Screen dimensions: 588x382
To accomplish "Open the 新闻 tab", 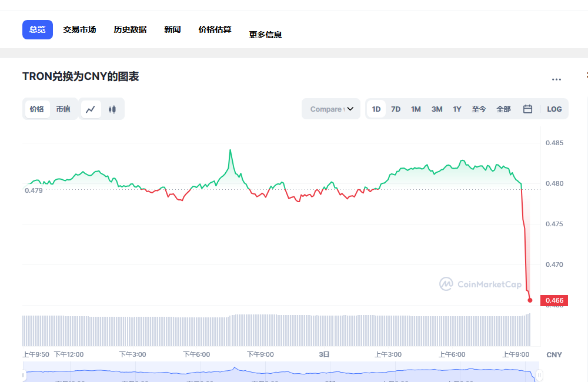I will click(172, 29).
